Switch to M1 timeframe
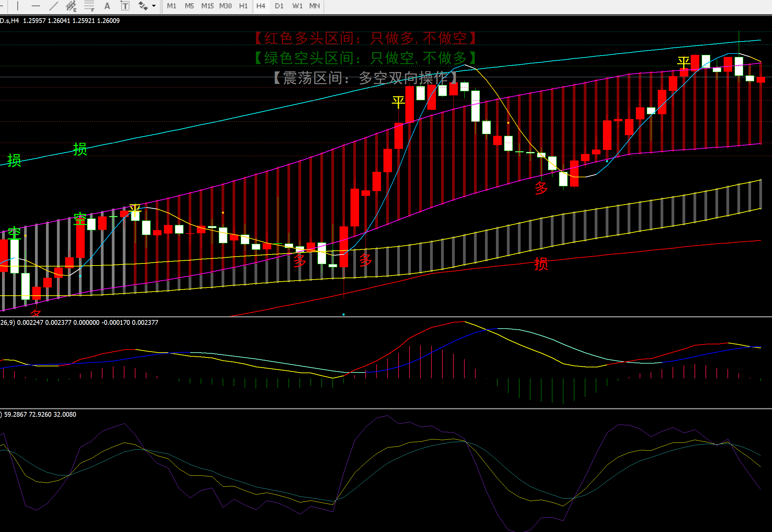772x532 pixels. (171, 6)
